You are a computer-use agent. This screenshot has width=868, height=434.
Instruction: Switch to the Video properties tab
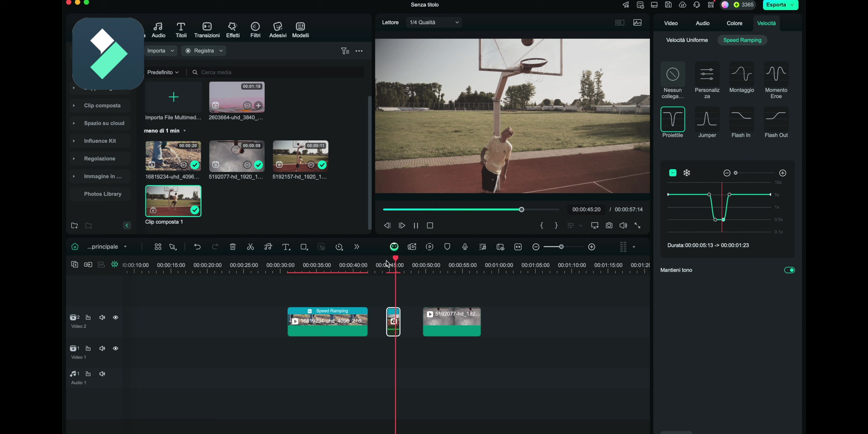pos(670,23)
